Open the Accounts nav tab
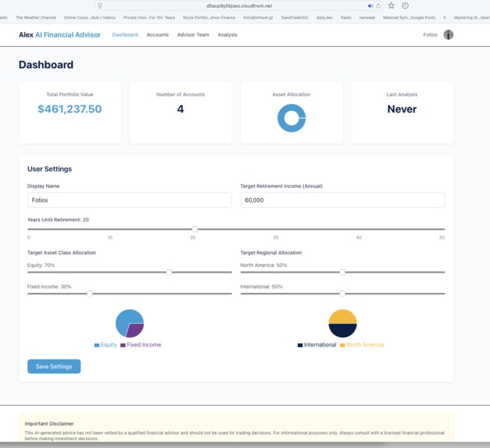The image size is (490, 448). [x=158, y=34]
